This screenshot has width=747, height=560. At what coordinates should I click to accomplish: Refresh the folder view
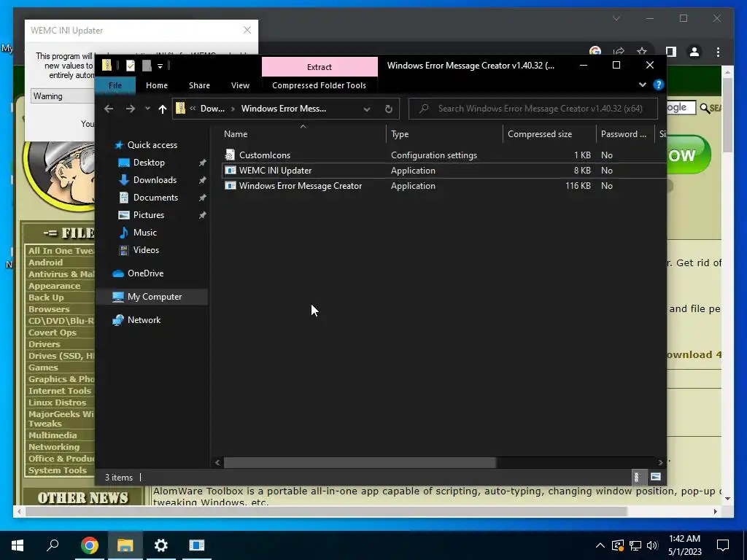pyautogui.click(x=389, y=109)
